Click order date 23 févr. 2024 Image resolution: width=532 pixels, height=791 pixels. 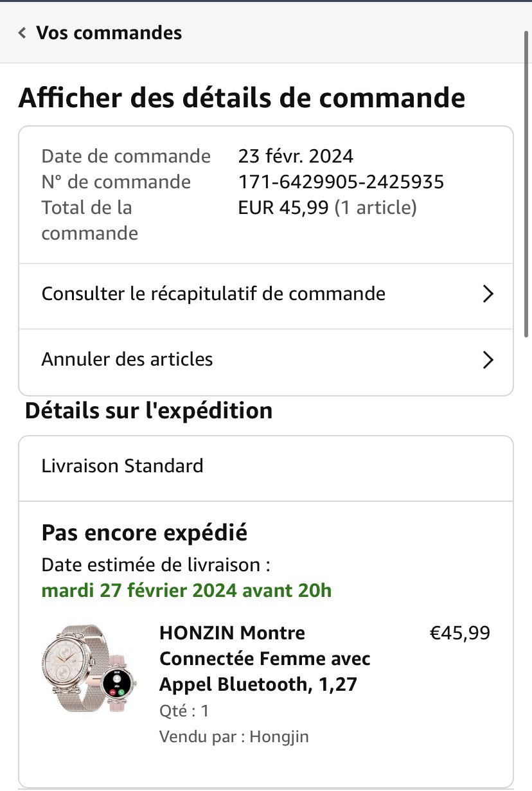pyautogui.click(x=296, y=156)
